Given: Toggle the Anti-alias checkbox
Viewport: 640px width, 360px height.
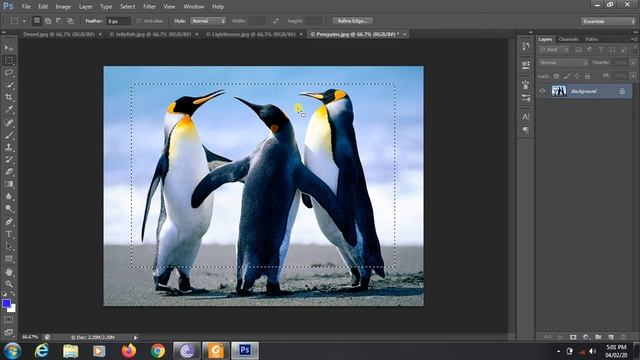Looking at the screenshot, I should pos(138,21).
